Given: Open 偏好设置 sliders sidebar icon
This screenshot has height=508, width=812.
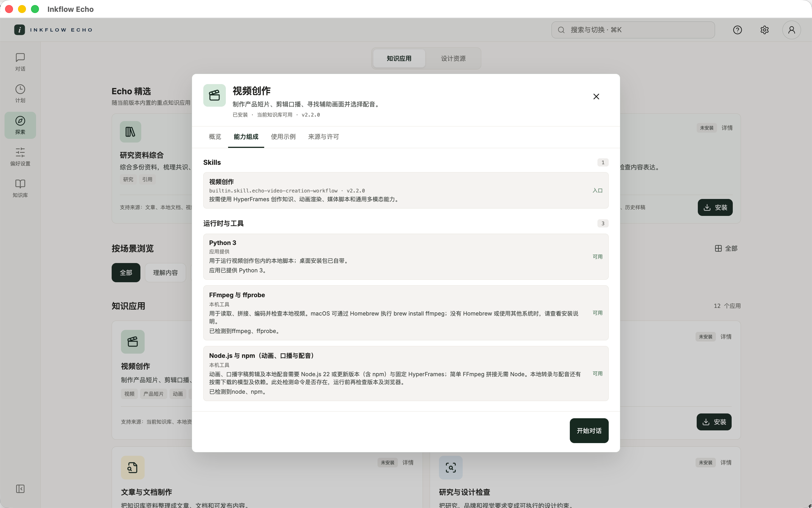Looking at the screenshot, I should [x=20, y=157].
